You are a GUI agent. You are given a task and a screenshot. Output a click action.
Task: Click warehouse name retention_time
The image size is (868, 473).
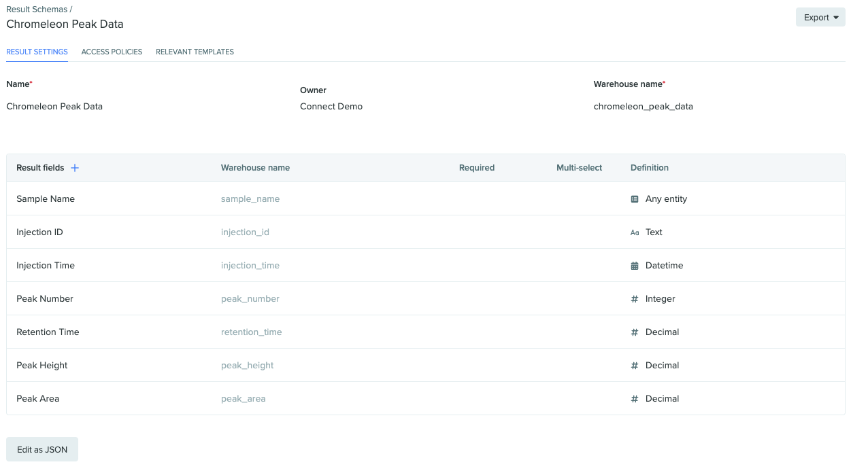[x=252, y=332]
